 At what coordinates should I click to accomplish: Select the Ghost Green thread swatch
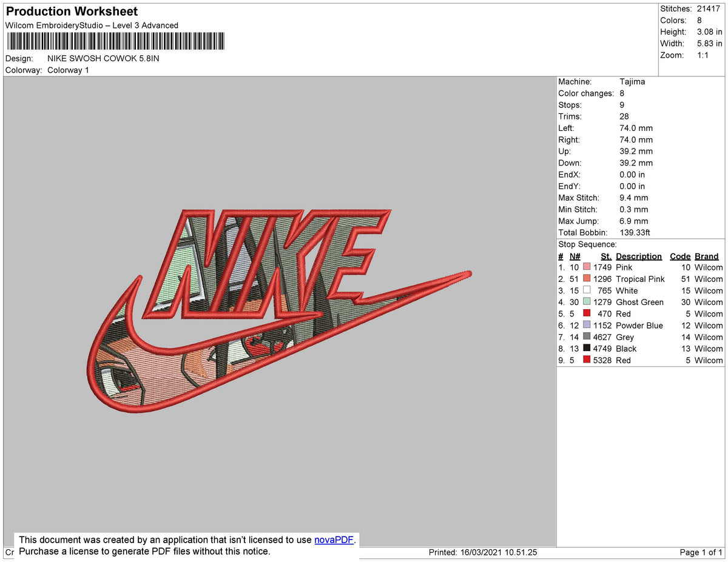click(x=586, y=302)
